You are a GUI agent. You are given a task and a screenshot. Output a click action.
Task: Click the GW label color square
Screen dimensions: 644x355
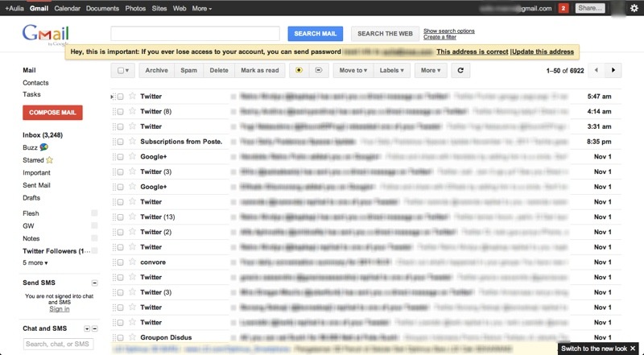tap(94, 226)
